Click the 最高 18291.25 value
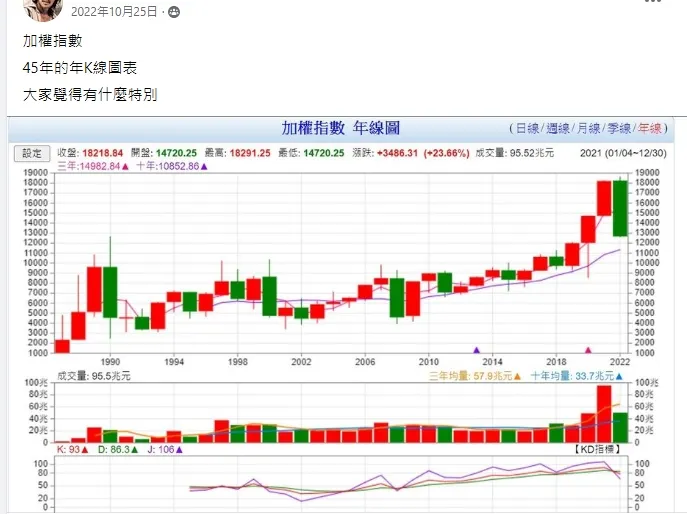This screenshot has height=514, width=687. (237, 153)
